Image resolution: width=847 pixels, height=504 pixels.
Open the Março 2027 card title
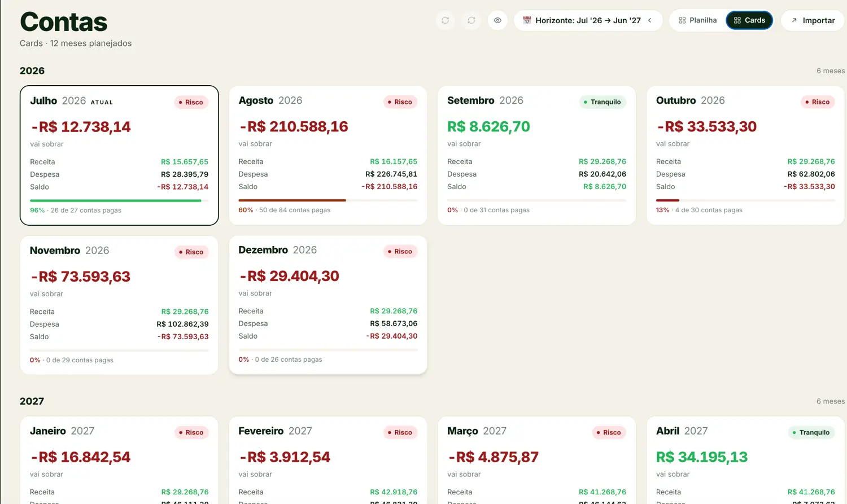[477, 431]
